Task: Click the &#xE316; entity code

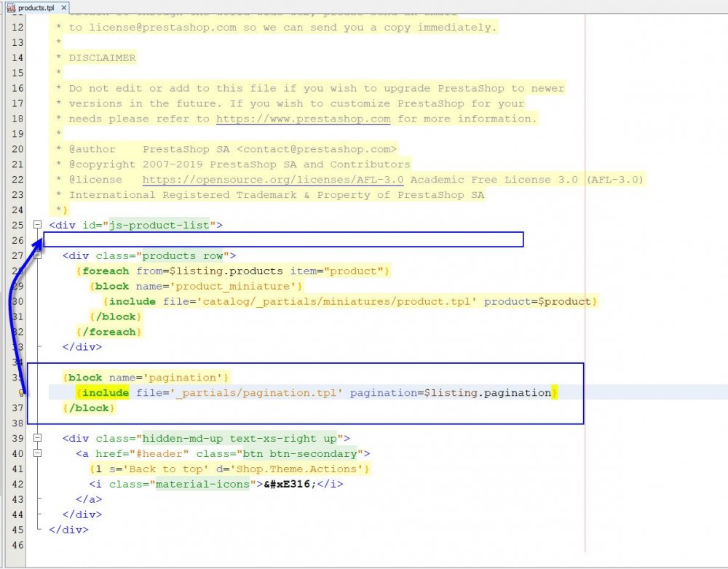Action: pos(290,484)
